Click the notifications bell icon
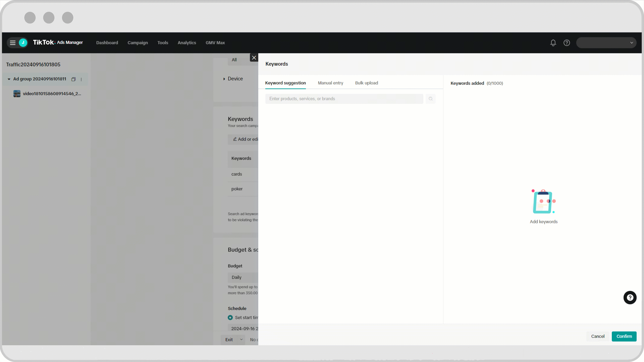 tap(553, 43)
